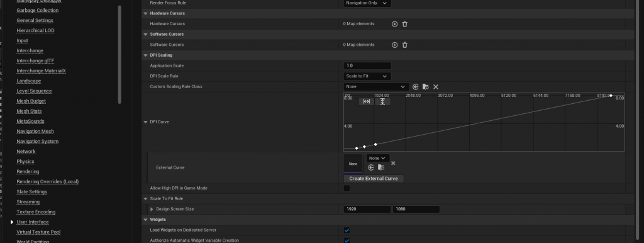Open the DPI Scale Rule dropdown
The height and width of the screenshot is (243, 644).
click(x=367, y=76)
